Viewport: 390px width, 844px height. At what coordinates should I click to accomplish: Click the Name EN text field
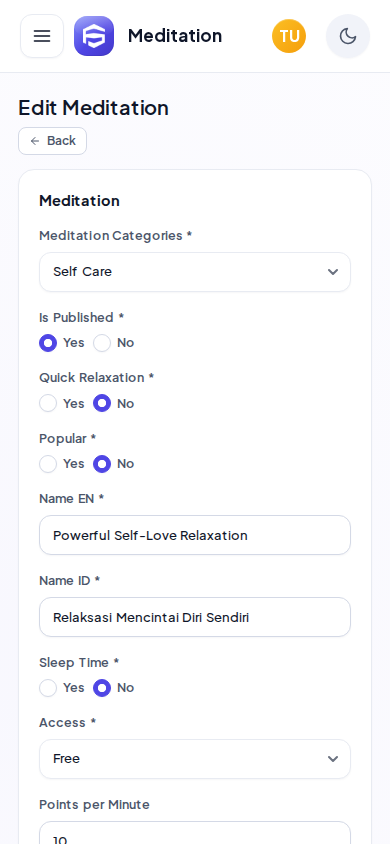coord(195,535)
